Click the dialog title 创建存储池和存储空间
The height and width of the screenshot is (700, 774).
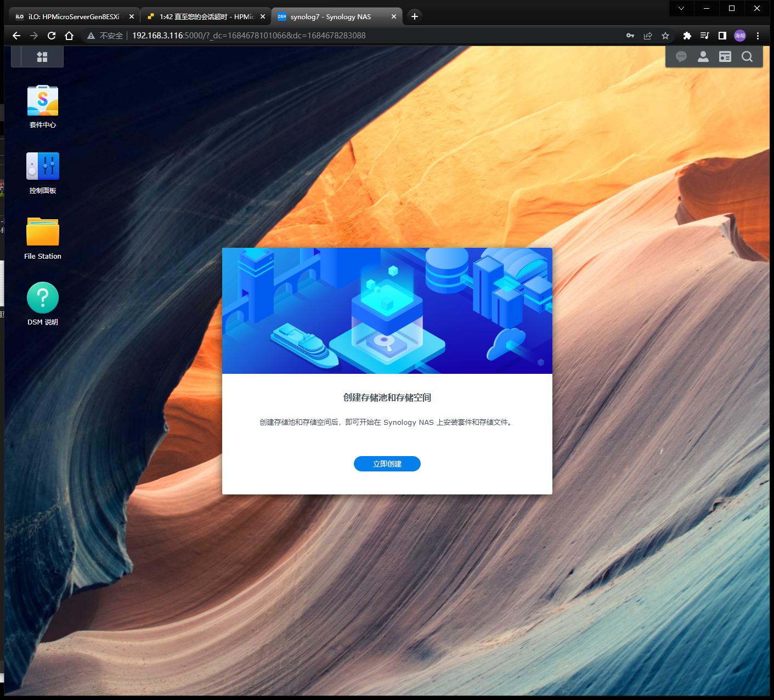(387, 397)
